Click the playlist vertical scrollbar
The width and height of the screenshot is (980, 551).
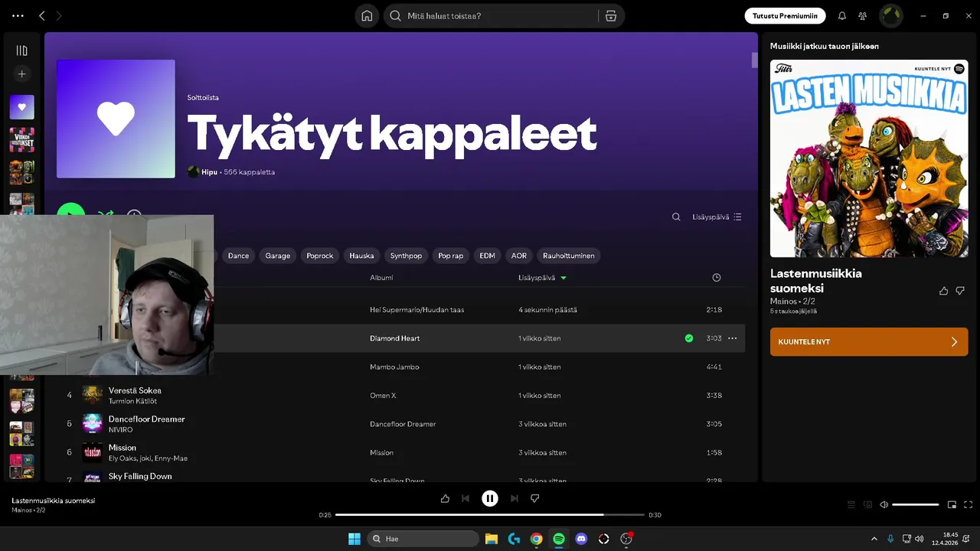[x=754, y=60]
